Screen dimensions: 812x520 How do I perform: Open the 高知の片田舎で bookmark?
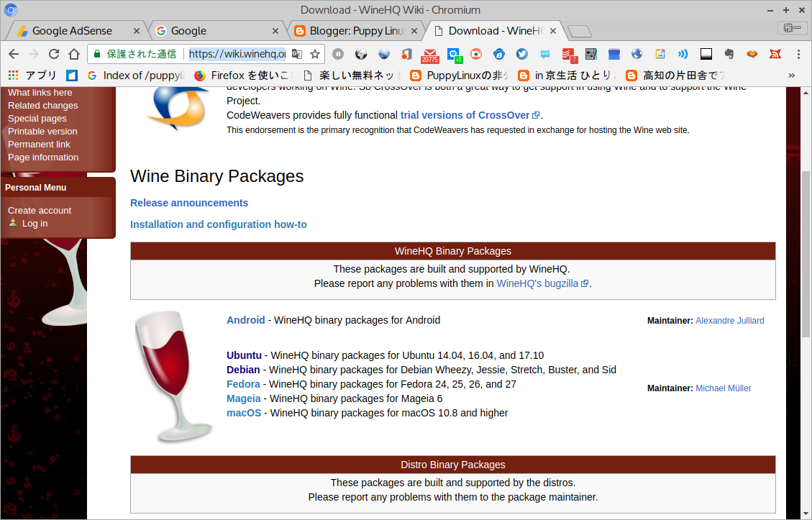675,76
